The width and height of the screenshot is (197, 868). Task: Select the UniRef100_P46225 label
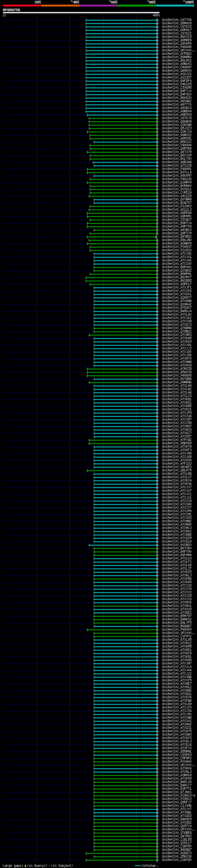coord(177,84)
